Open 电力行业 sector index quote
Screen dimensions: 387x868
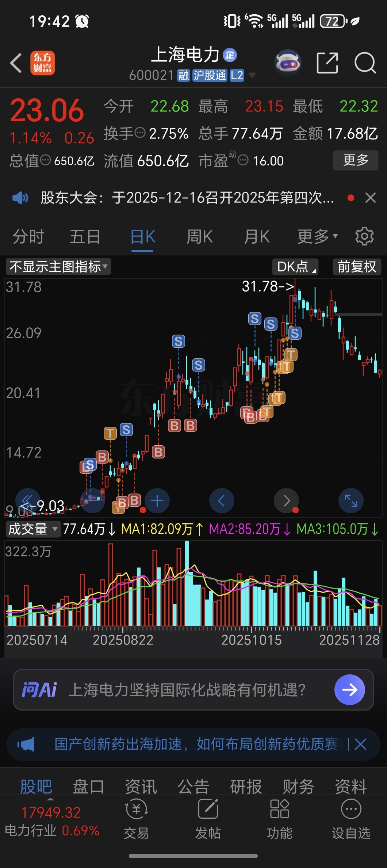point(52,821)
